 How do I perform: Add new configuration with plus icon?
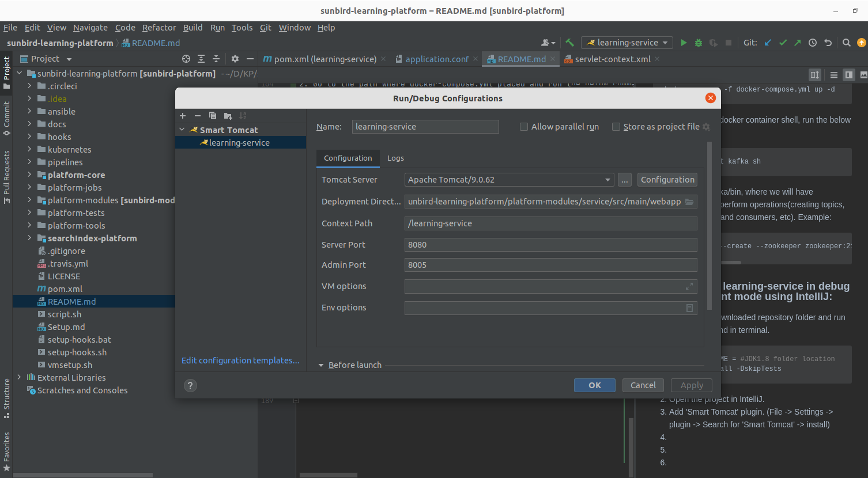click(x=183, y=116)
